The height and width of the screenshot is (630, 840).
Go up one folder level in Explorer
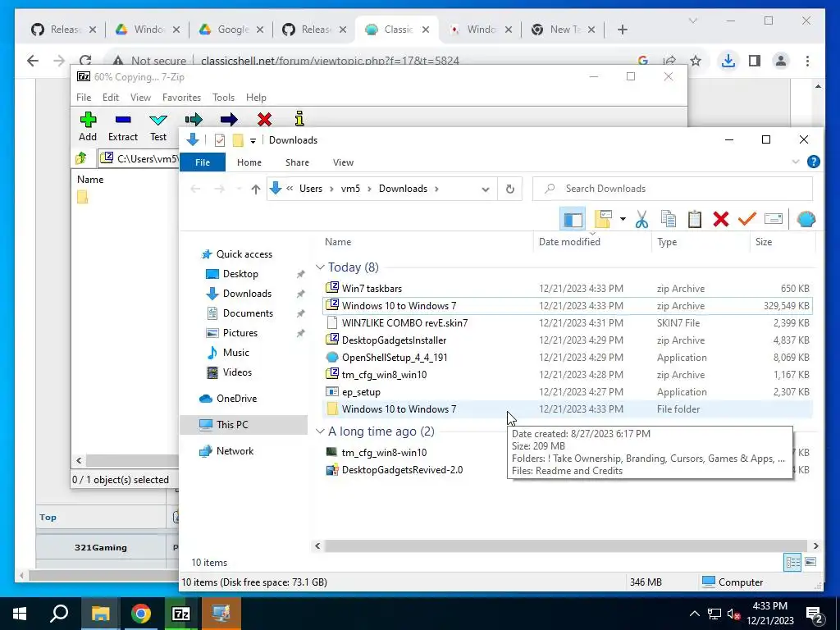256,189
